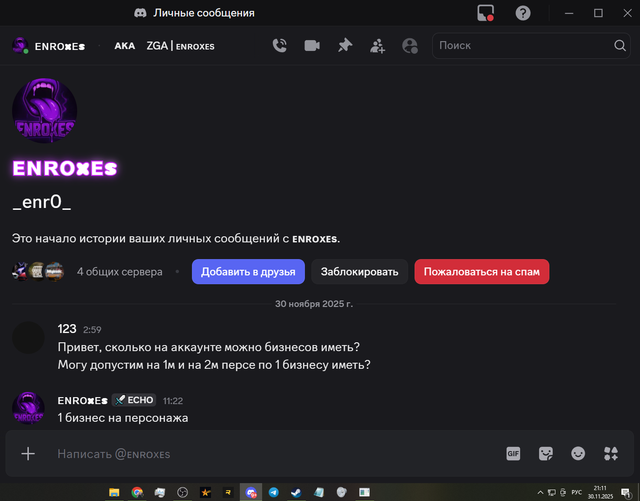Viewport: 640px width, 501px height.
Task: Open the emoji picker
Action: click(x=578, y=453)
